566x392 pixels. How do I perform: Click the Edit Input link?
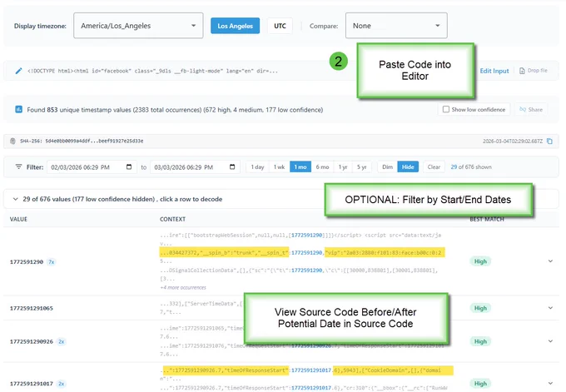pos(494,71)
